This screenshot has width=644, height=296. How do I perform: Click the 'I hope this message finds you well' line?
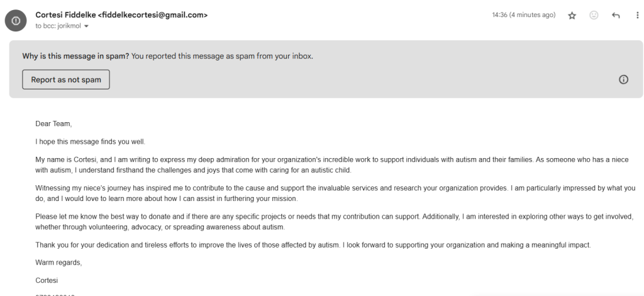click(x=91, y=142)
